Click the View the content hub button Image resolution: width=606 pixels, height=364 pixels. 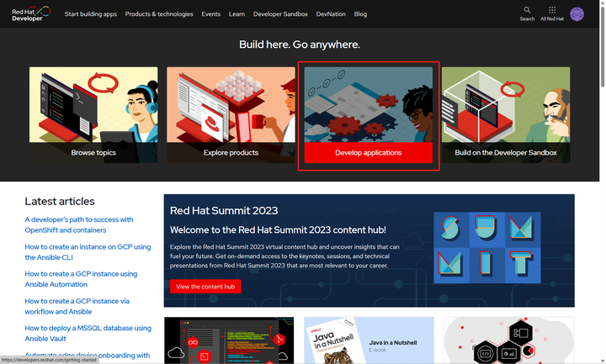[x=205, y=287]
